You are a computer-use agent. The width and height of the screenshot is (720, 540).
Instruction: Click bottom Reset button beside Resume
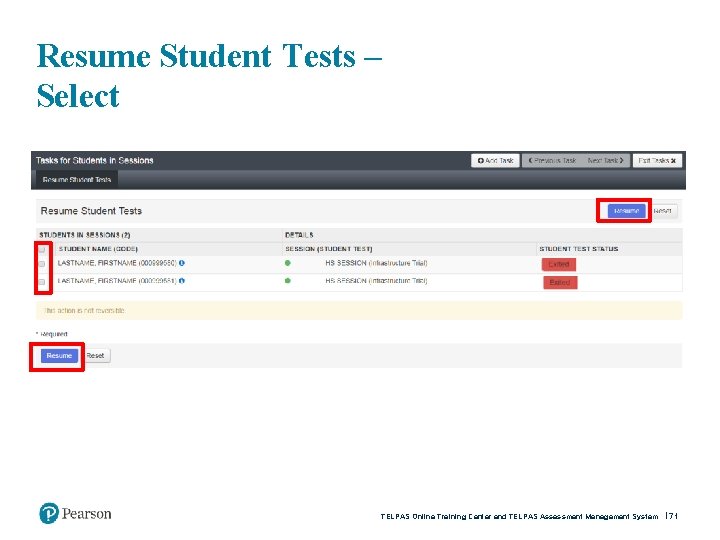(95, 356)
